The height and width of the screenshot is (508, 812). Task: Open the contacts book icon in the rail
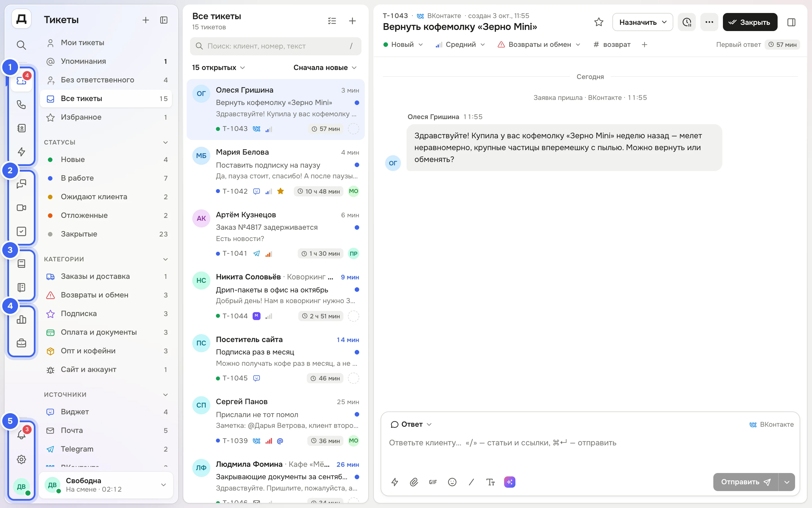click(x=21, y=128)
